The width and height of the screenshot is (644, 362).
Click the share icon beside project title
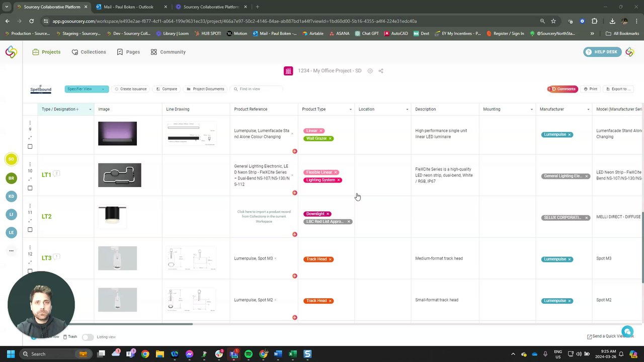click(381, 71)
